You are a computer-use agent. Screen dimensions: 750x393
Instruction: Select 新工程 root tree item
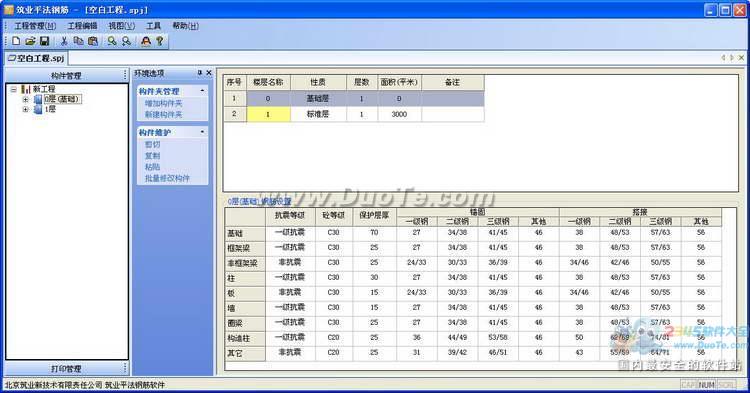click(44, 89)
